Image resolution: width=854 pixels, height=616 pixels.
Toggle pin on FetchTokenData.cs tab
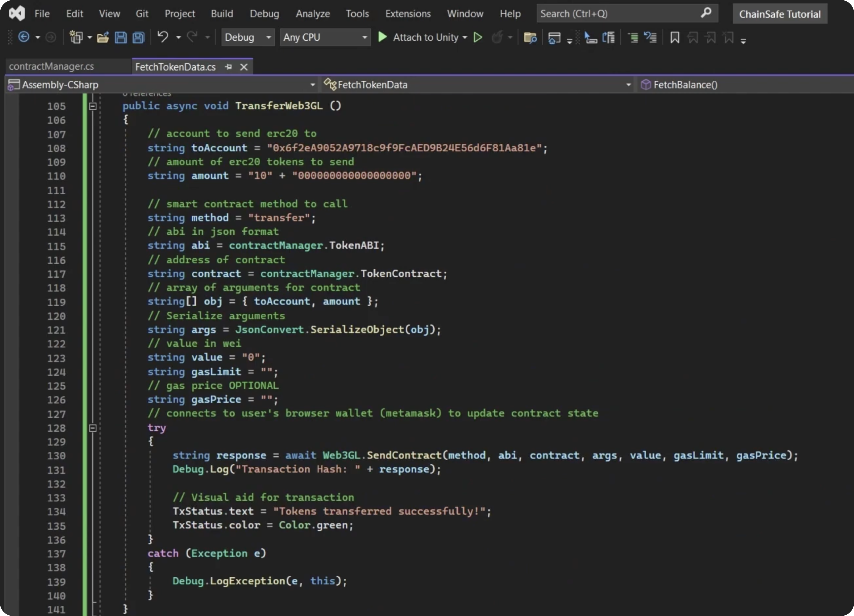[228, 67]
